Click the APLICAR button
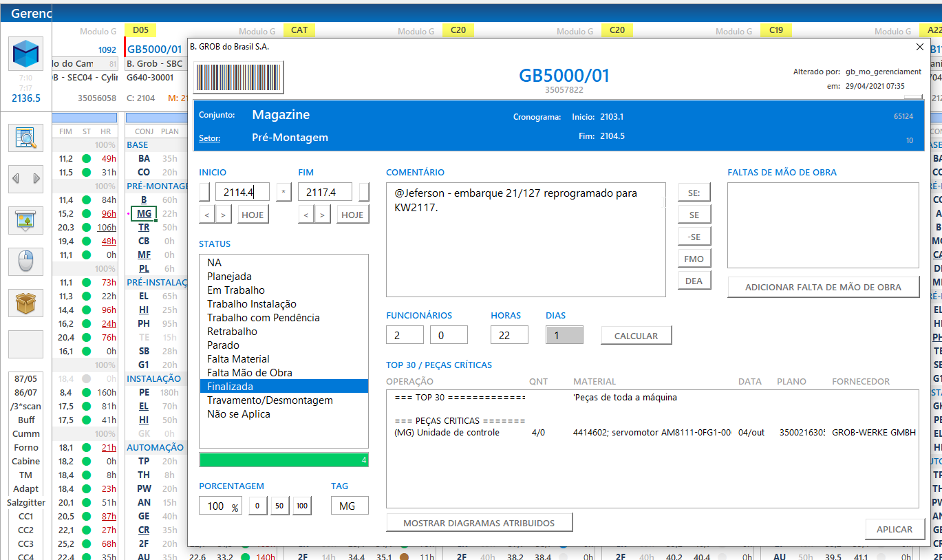This screenshot has height=560, width=942. tap(895, 529)
